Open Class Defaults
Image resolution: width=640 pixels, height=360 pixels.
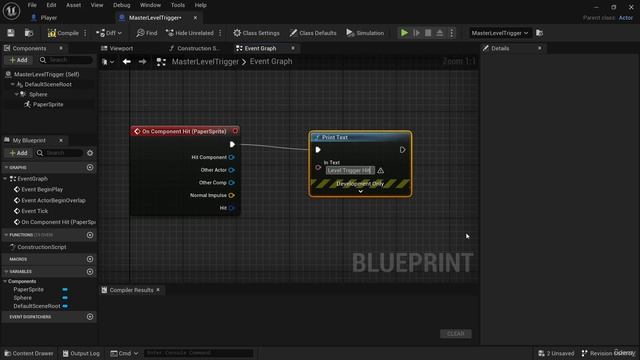[313, 33]
